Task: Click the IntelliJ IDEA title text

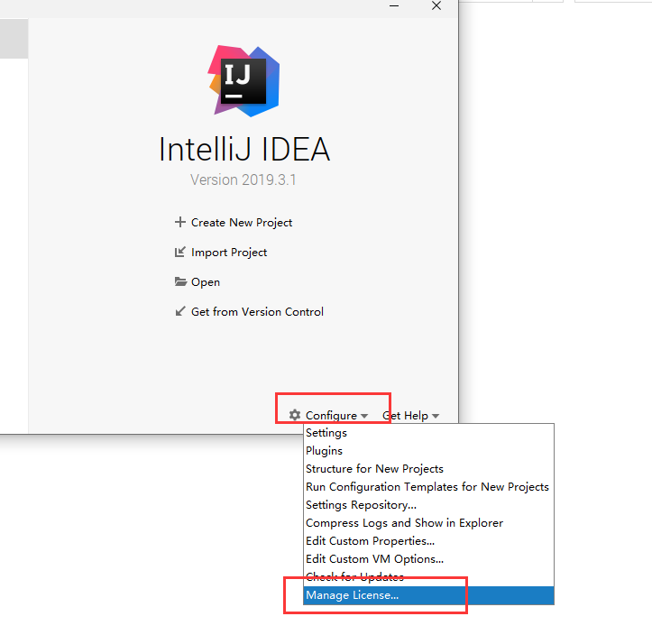Action: pos(244,149)
